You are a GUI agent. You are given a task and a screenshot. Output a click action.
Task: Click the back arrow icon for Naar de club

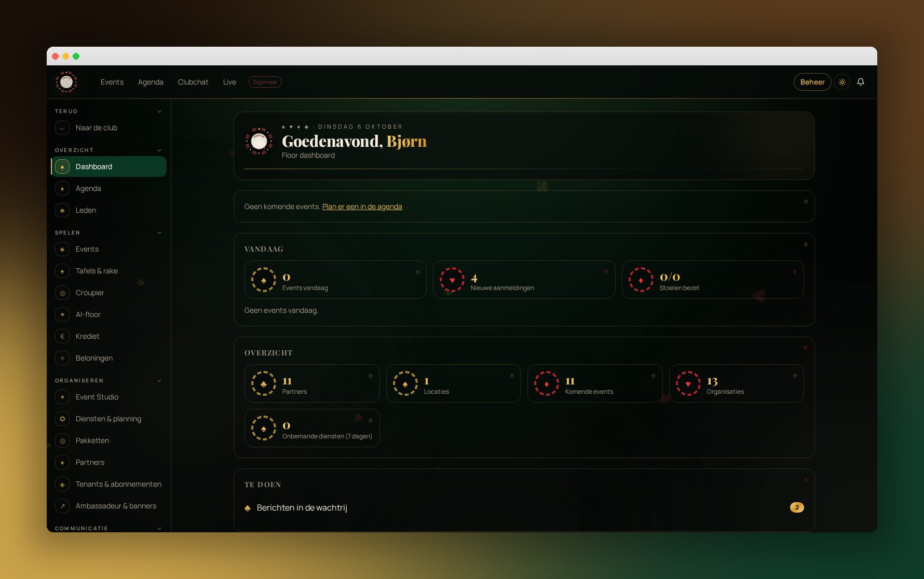(x=62, y=128)
